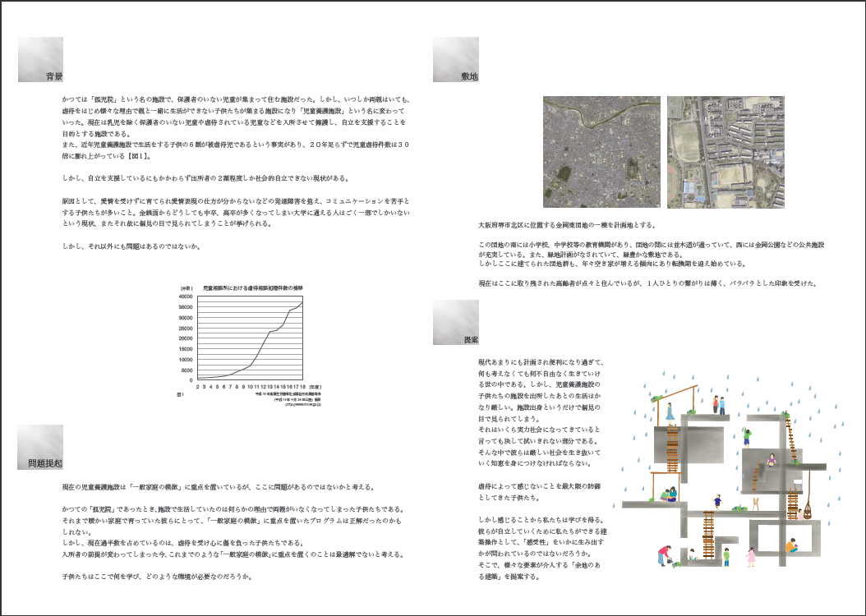Screen dimensions: 866x616
Task: Click the 敷地 section header square
Action: (x=456, y=60)
